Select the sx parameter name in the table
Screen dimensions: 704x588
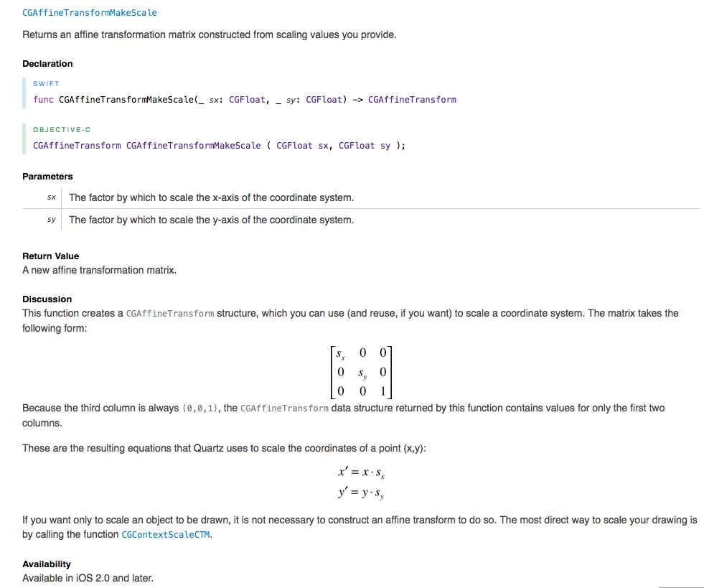tap(51, 197)
